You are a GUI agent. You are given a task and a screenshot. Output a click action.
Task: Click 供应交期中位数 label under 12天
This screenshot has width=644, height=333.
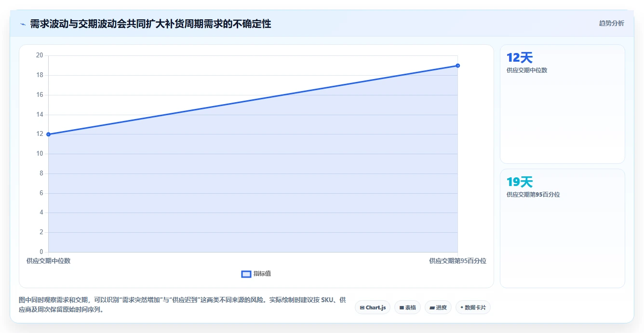click(x=527, y=70)
